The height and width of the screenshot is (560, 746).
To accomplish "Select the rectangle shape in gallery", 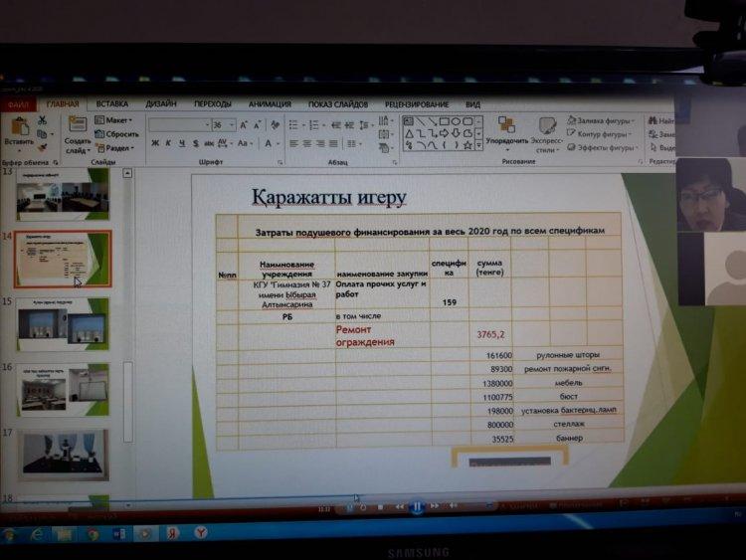I will tap(444, 121).
